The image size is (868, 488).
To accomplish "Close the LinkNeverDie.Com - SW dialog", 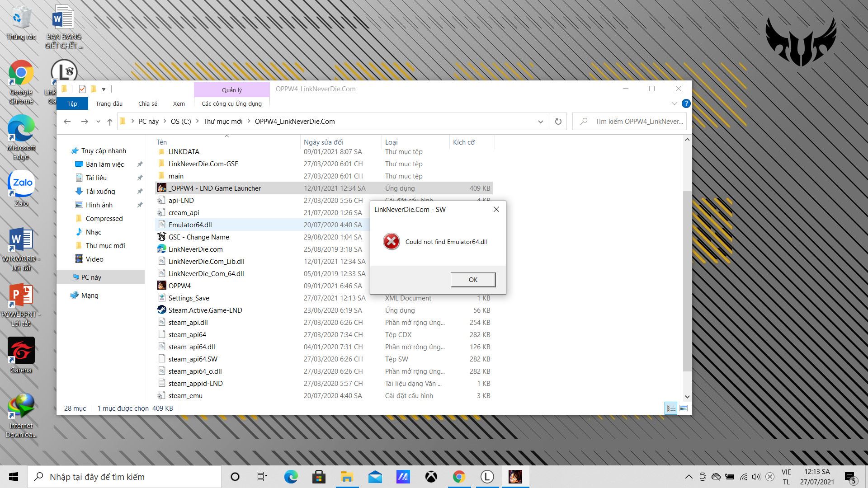I will (x=496, y=209).
